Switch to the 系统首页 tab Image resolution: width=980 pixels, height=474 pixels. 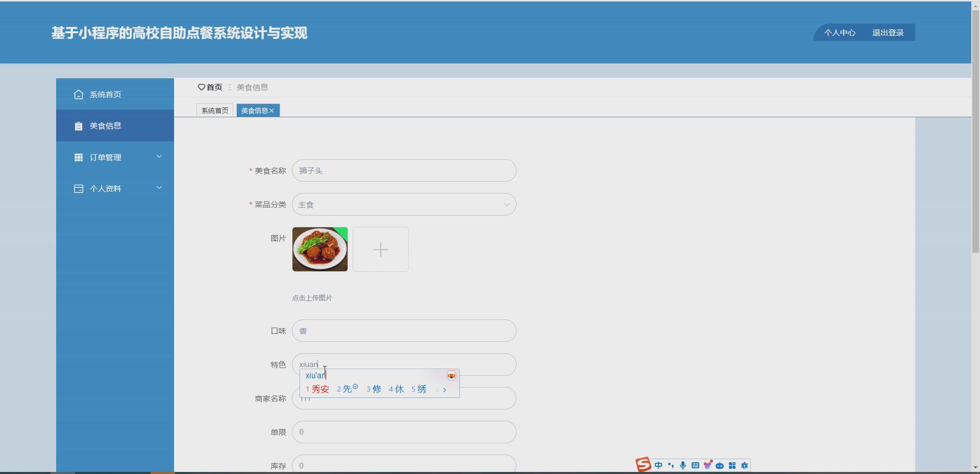tap(215, 111)
